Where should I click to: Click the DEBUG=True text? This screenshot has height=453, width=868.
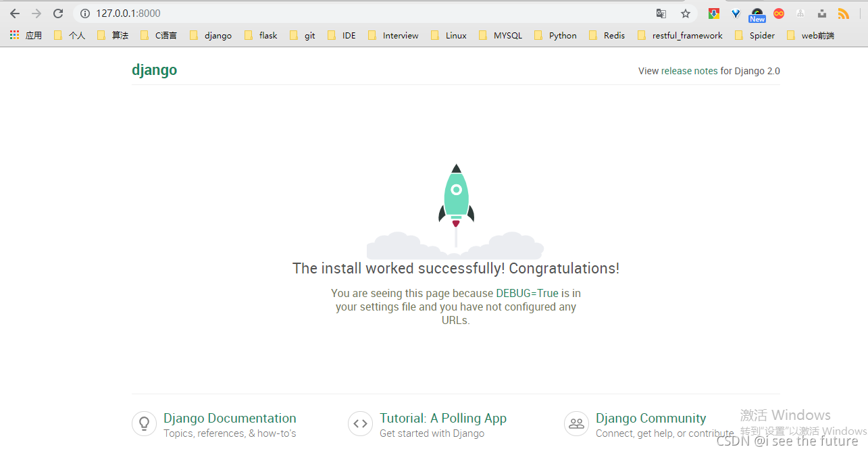tap(527, 293)
